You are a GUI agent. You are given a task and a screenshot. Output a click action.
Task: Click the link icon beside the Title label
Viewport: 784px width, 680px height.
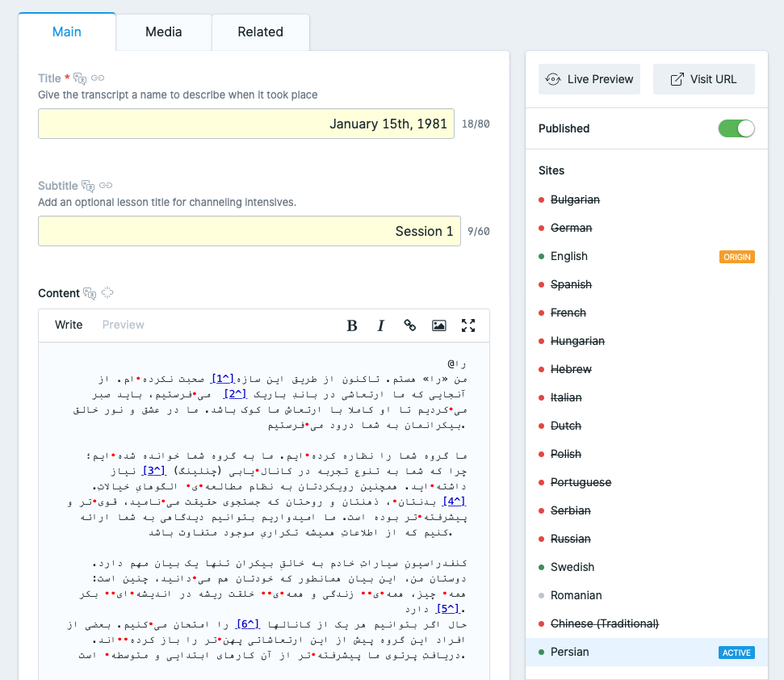98,78
